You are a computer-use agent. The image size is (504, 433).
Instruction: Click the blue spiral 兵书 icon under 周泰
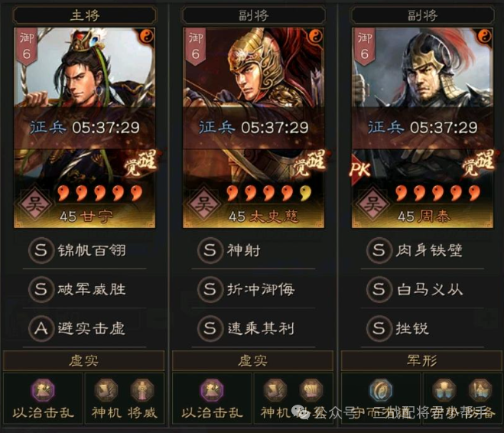tap(381, 390)
